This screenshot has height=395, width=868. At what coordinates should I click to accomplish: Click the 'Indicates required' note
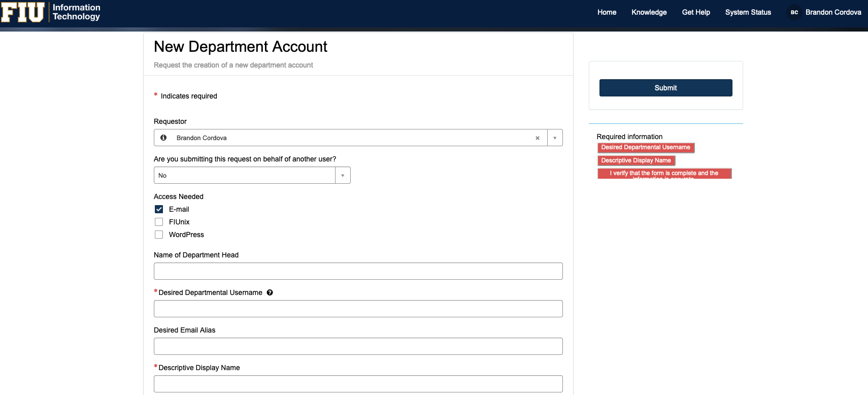click(x=189, y=96)
